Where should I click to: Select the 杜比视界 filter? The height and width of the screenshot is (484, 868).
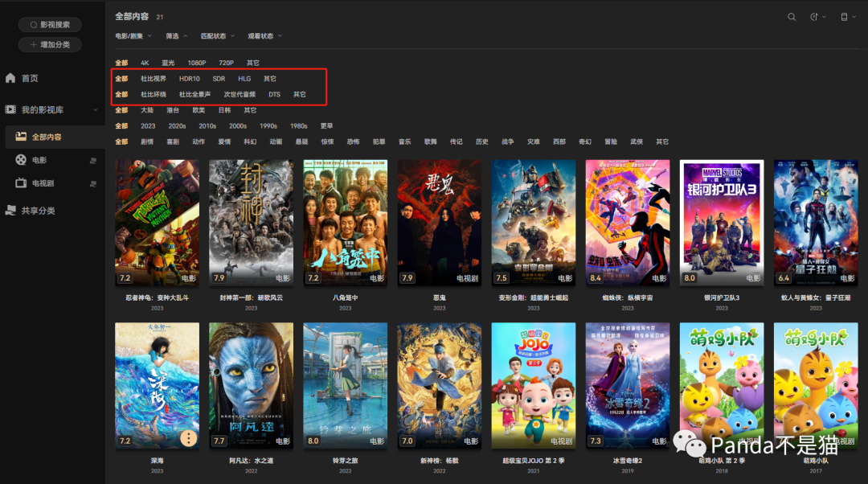pyautogui.click(x=154, y=79)
